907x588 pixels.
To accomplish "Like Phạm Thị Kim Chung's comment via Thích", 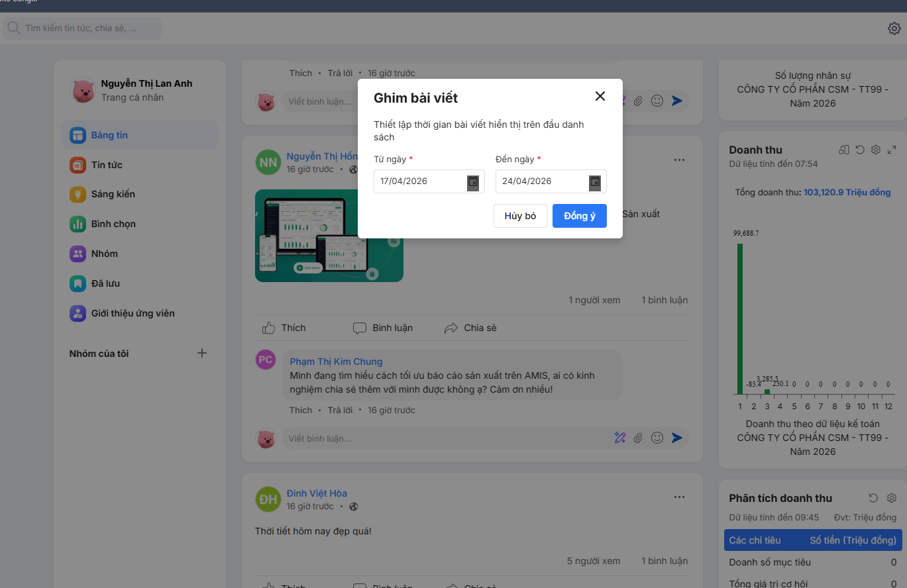I will [301, 410].
